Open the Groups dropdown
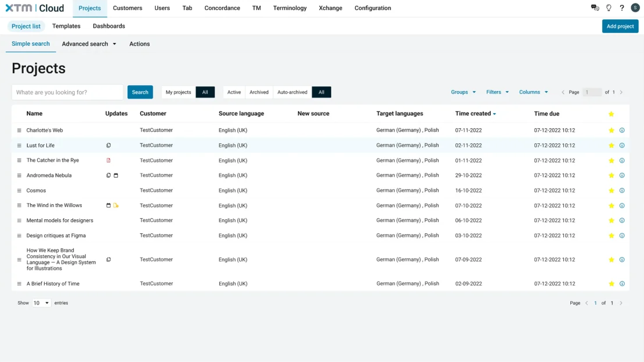This screenshot has height=362, width=644. pyautogui.click(x=464, y=92)
